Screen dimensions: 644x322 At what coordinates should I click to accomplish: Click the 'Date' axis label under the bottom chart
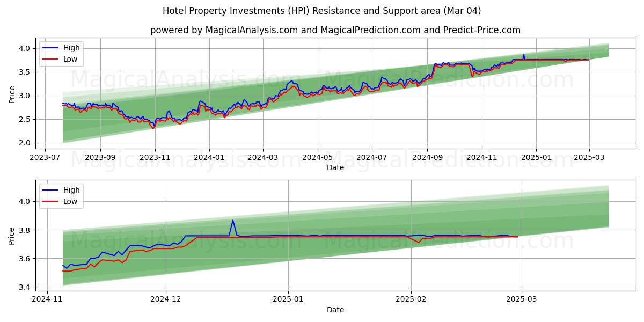pos(335,310)
